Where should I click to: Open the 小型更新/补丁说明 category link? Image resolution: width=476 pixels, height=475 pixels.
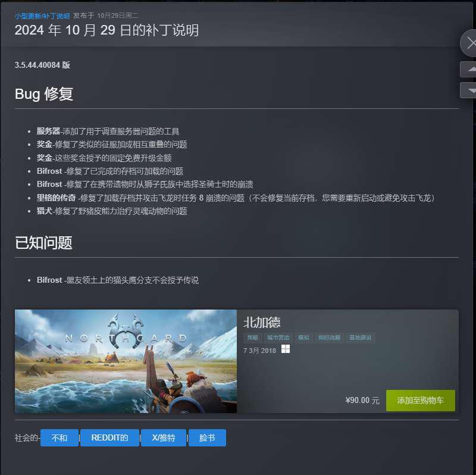click(x=42, y=16)
